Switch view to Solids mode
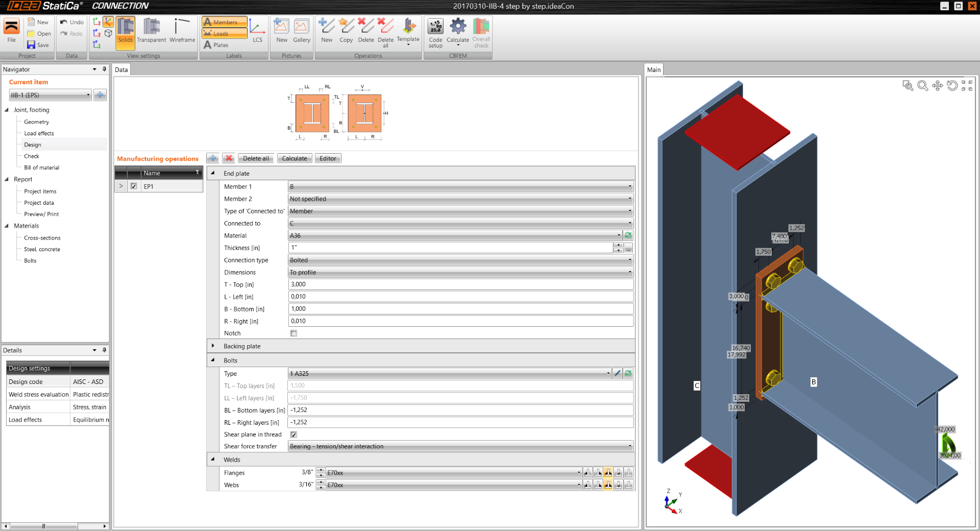This screenshot has width=980, height=531. tap(125, 31)
